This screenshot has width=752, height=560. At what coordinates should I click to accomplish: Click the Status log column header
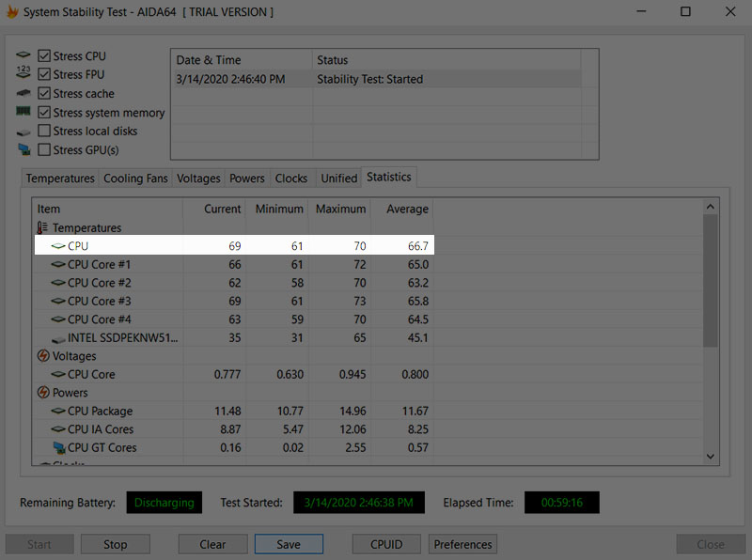[x=446, y=60]
